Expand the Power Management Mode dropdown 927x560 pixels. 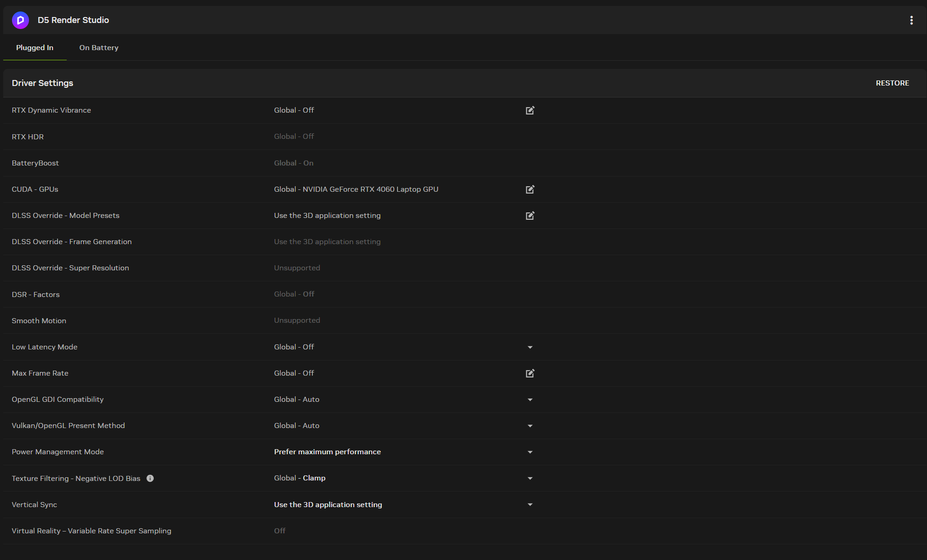(530, 452)
